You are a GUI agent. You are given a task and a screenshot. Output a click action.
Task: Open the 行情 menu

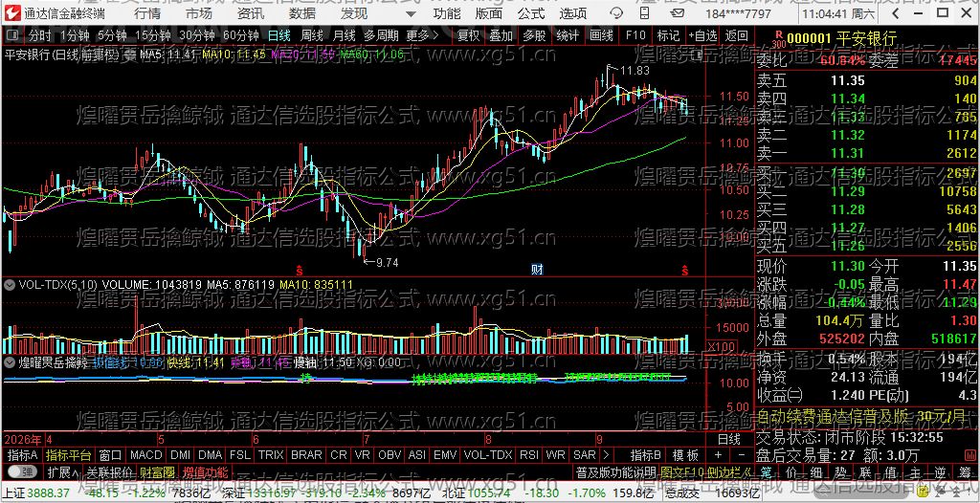147,13
